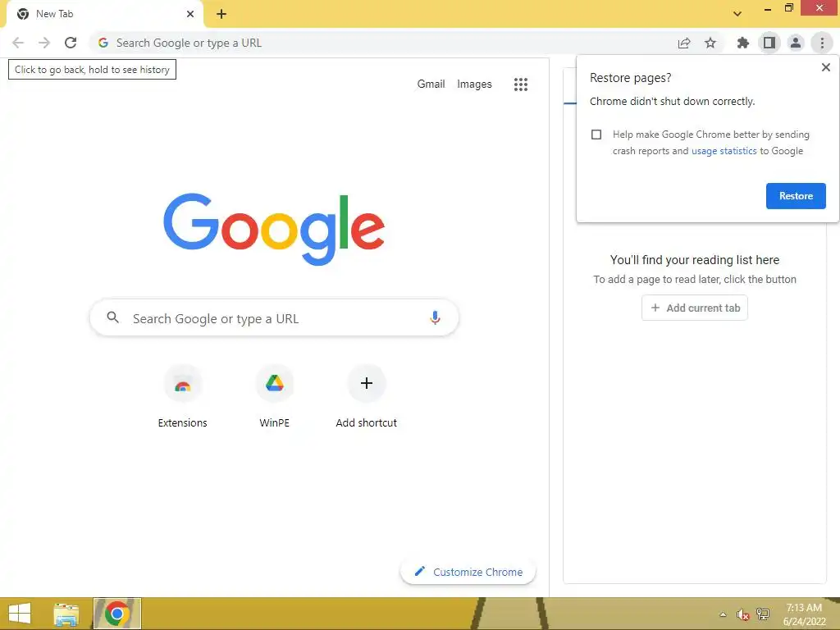
Task: Open the profile avatar icon
Action: pyautogui.click(x=796, y=43)
